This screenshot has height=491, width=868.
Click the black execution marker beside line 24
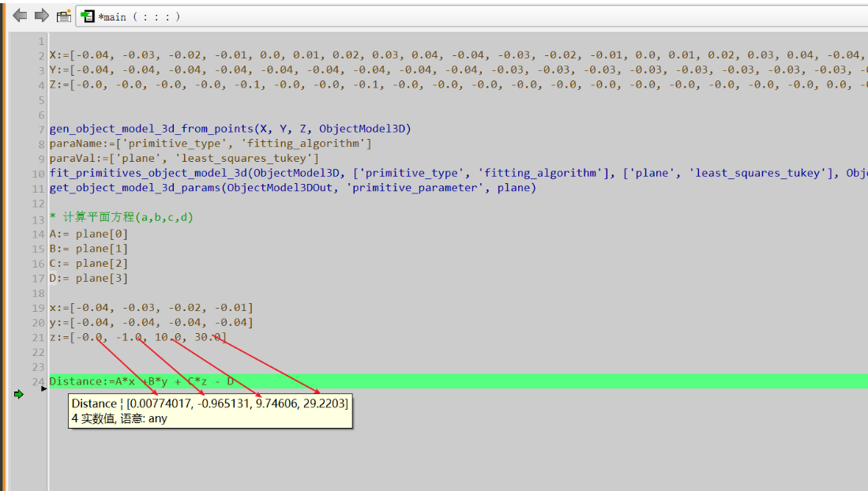(x=46, y=388)
